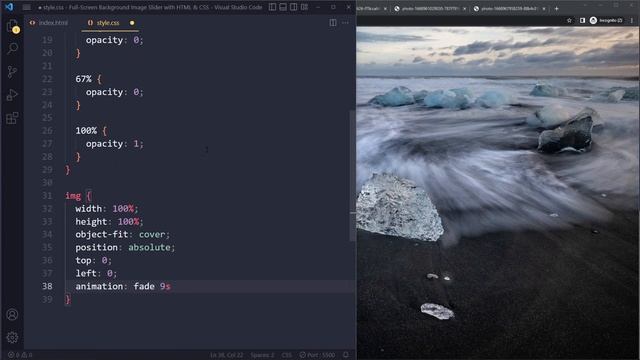Click 'absolute' value on line 35

tap(149, 247)
